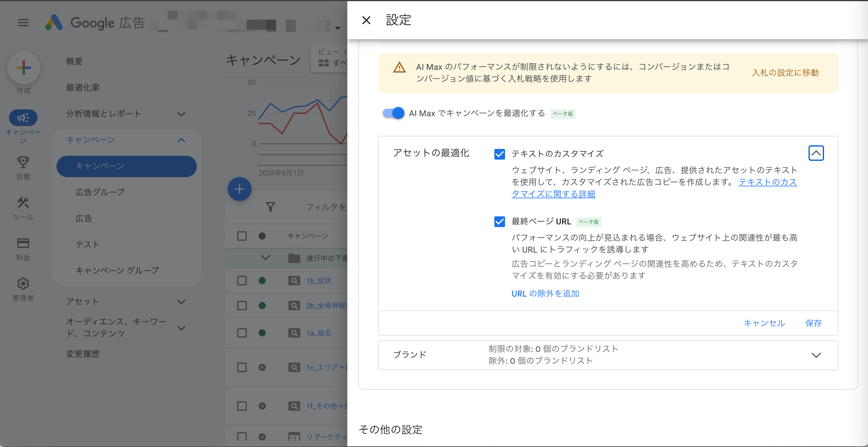Check the 1c_エリア row checkbox
This screenshot has height=447, width=868.
(242, 367)
